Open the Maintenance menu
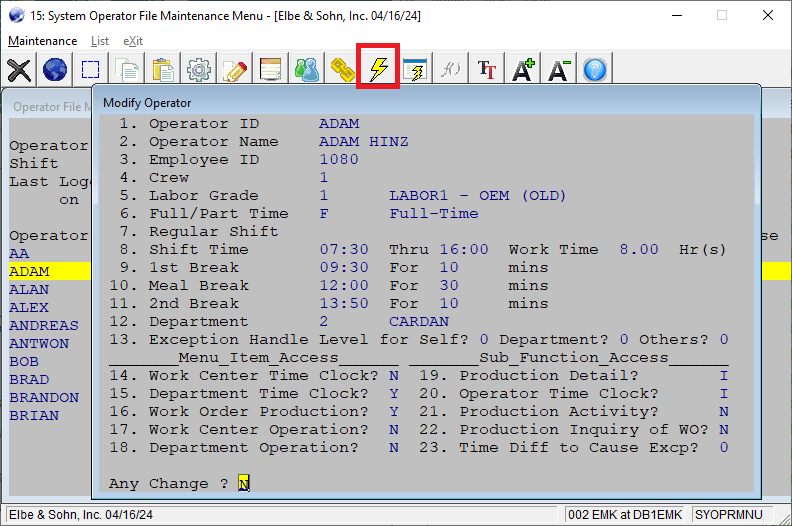This screenshot has width=792, height=526. coord(42,41)
